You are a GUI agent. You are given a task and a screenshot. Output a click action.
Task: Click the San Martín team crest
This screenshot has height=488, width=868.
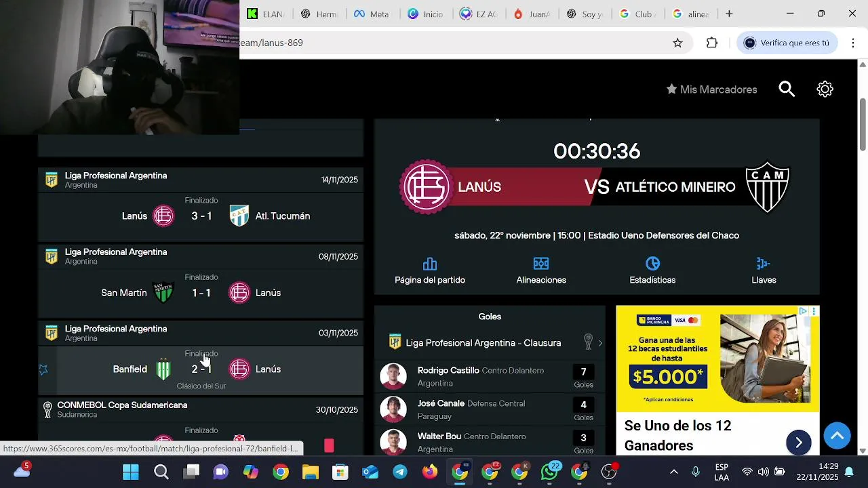[163, 292]
